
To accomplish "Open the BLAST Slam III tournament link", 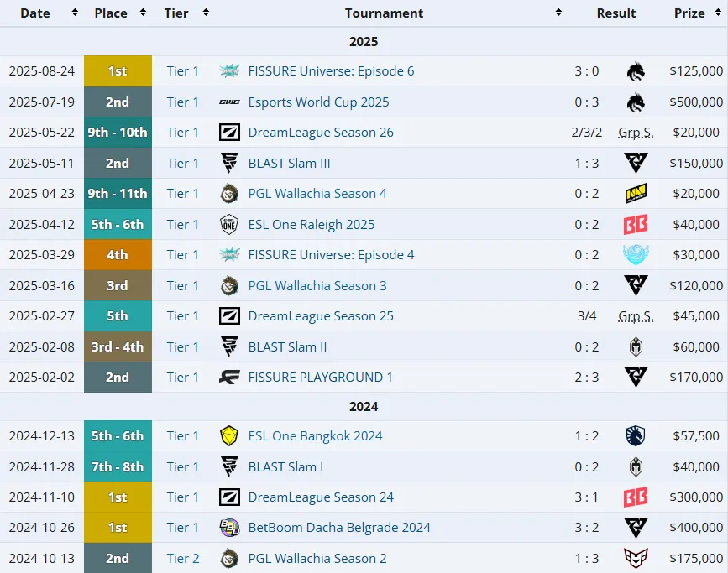I will pyautogui.click(x=289, y=164).
